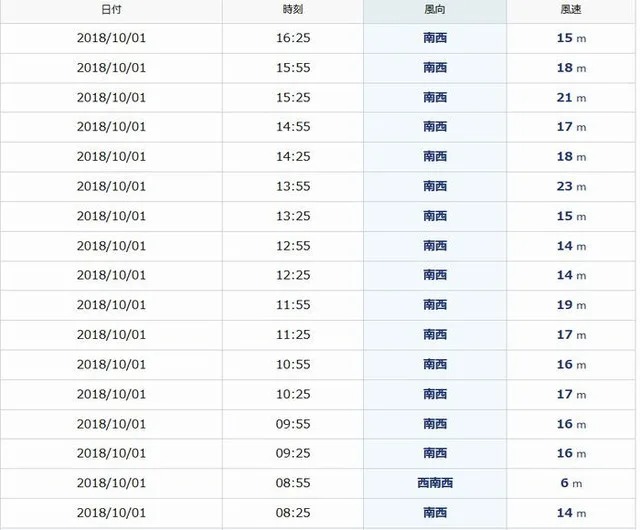The image size is (640, 530).
Task: Select the 13:55 time cell
Action: 293,187
